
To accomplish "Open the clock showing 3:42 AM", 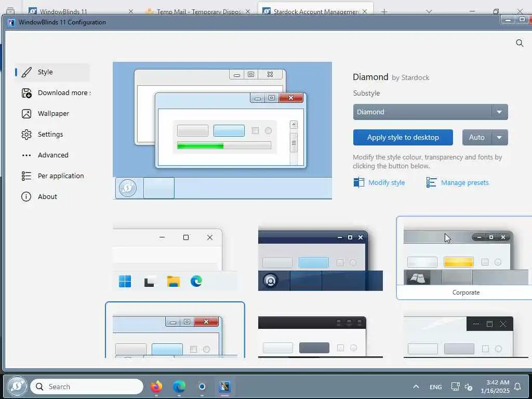I will point(495,387).
